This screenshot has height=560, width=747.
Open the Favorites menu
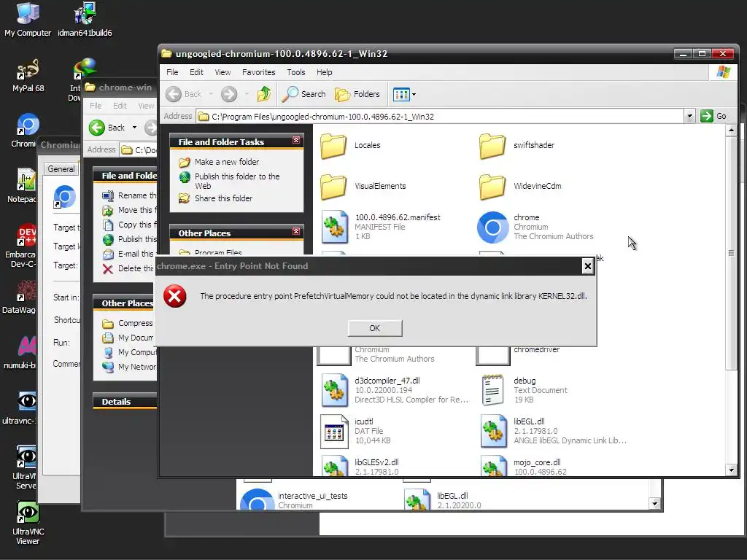point(259,72)
